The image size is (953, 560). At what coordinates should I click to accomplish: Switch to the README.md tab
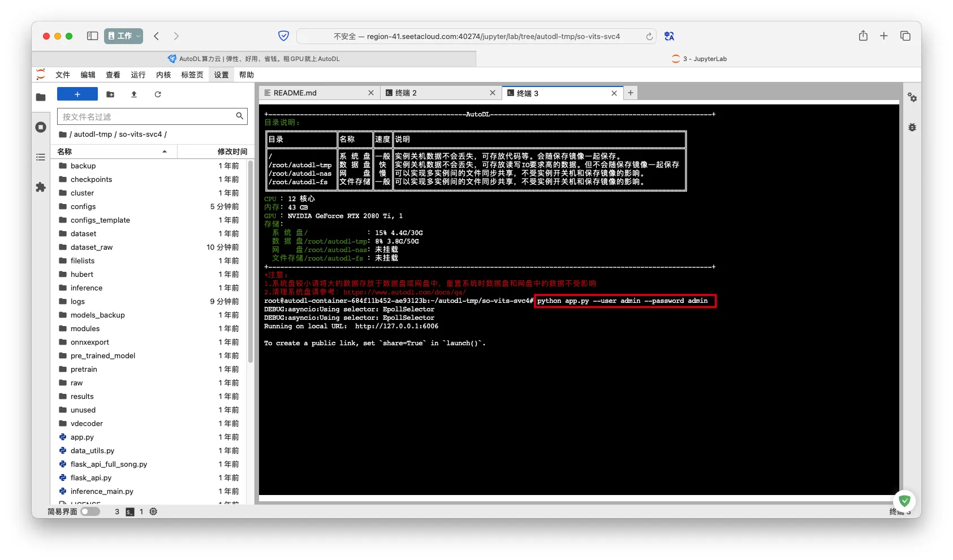(314, 93)
